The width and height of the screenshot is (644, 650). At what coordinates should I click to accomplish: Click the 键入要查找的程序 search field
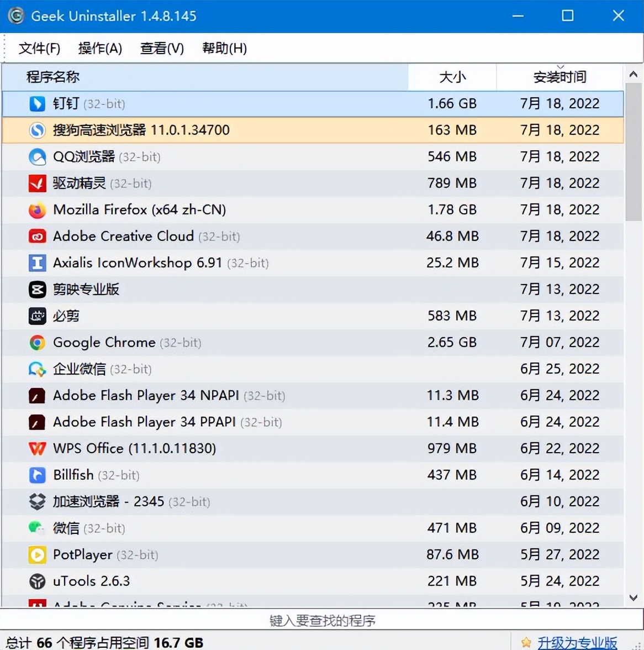[322, 621]
